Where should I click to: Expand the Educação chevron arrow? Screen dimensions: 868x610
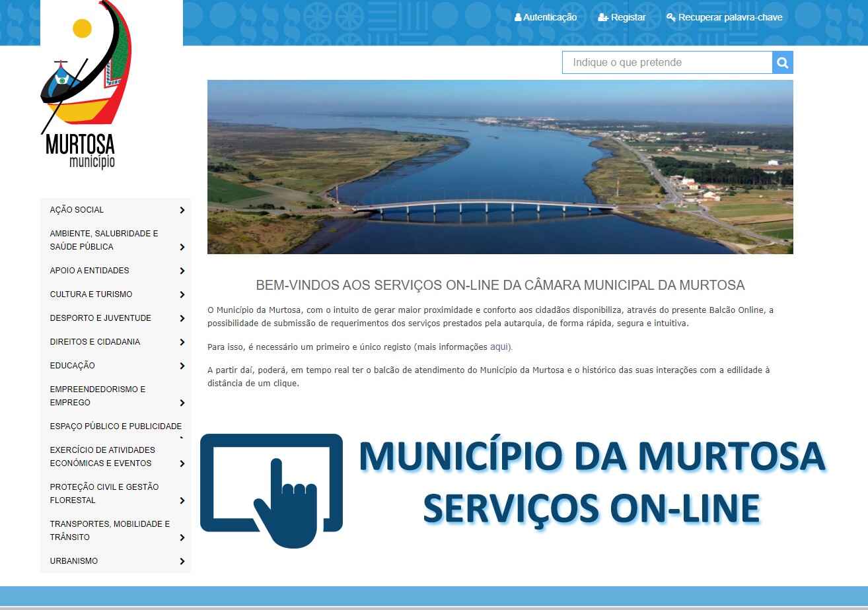click(182, 366)
